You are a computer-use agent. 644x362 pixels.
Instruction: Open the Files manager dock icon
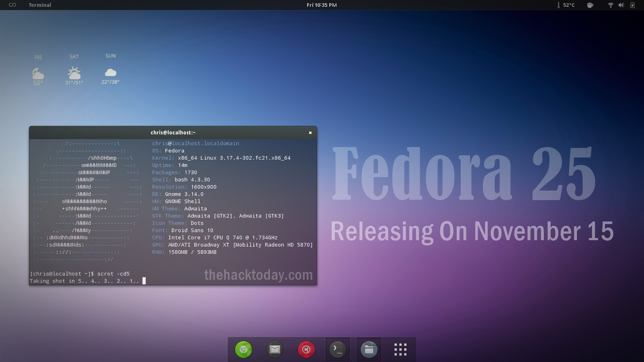click(369, 349)
